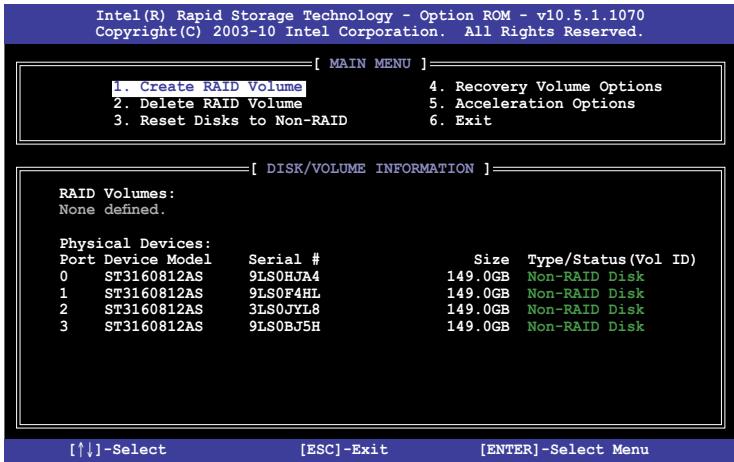Select Create RAID Volume menu option
The width and height of the screenshot is (734, 462).
click(209, 88)
